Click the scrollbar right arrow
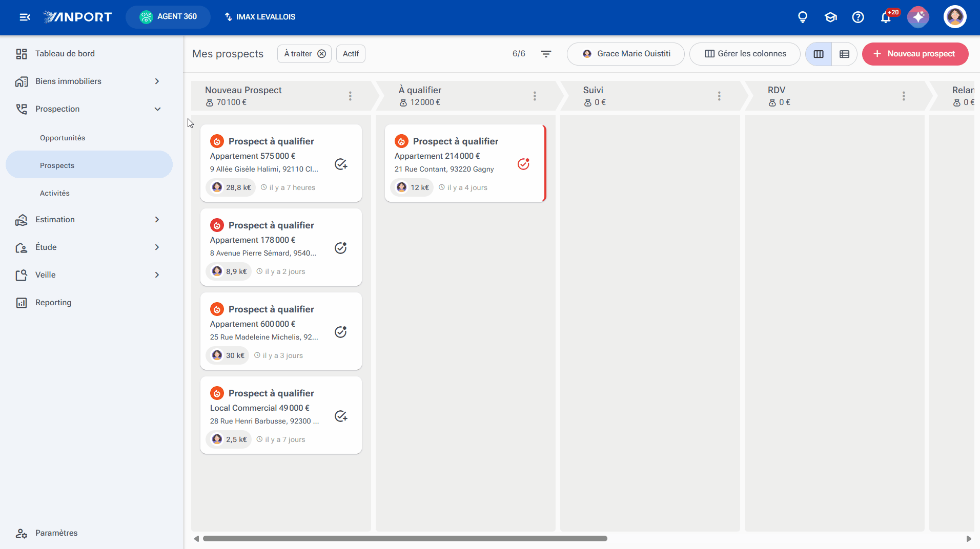This screenshot has width=980, height=549. pos(968,539)
